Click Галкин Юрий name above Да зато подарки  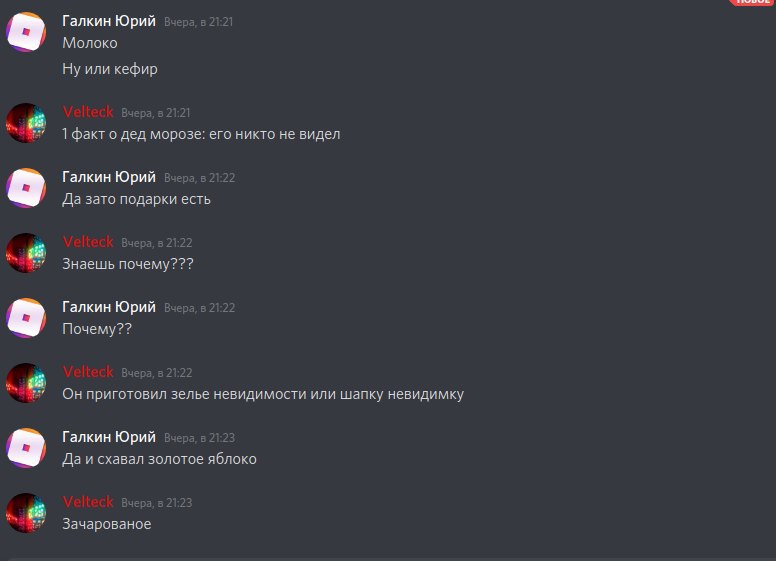tap(109, 177)
